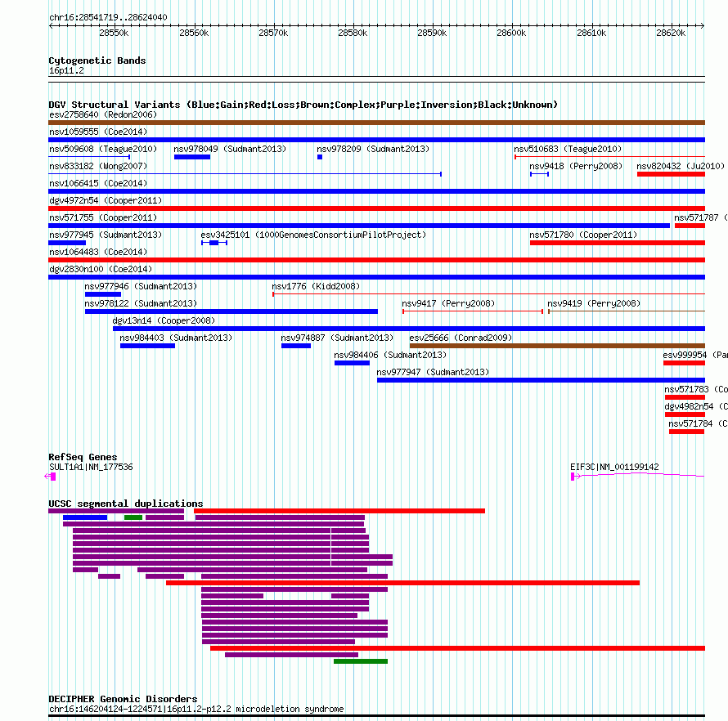The width and height of the screenshot is (728, 721).
Task: Click the SULT1A1 magenta gene glyph
Action: tap(50, 476)
